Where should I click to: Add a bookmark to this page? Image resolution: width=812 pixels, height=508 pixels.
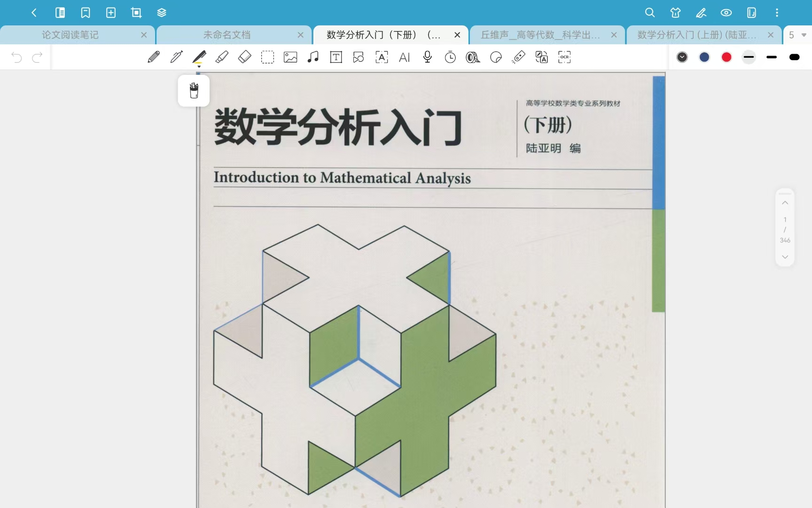click(x=86, y=13)
